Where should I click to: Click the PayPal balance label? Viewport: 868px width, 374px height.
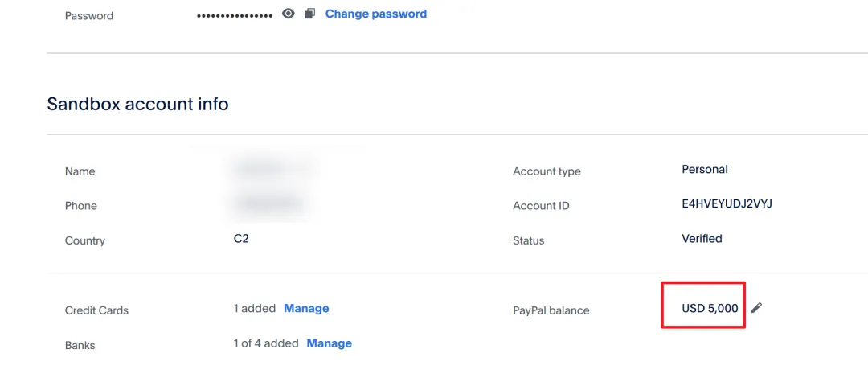pos(551,310)
